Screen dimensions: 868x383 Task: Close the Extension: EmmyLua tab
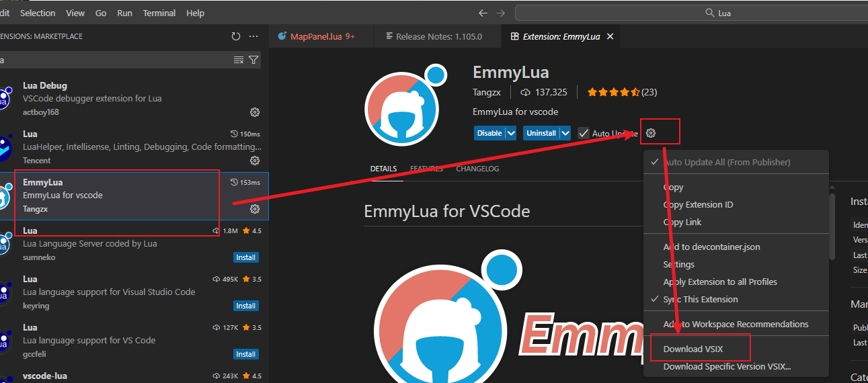(x=610, y=36)
